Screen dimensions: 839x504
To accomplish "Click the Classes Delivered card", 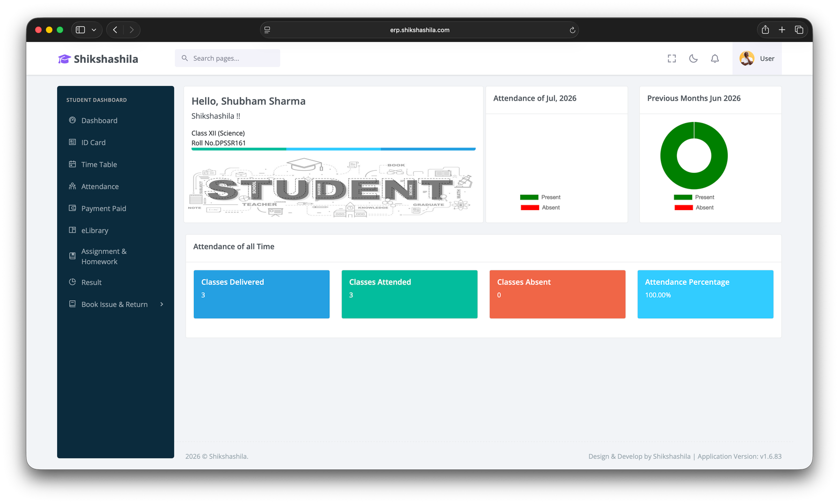I will [262, 294].
